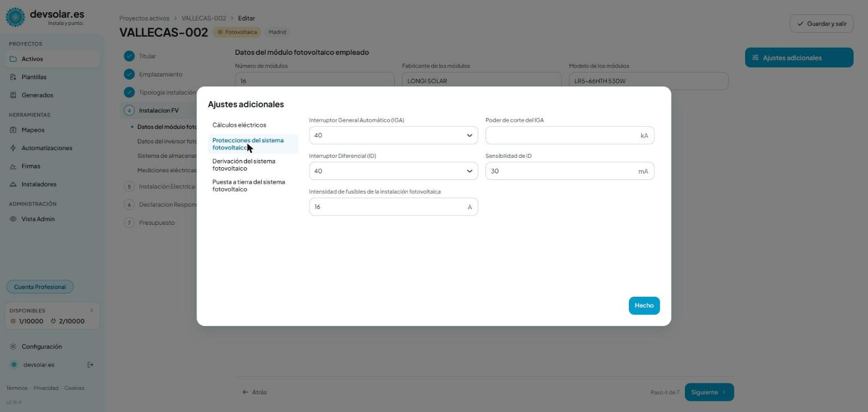Click the Atrás link
The image size is (868, 412).
tap(255, 392)
